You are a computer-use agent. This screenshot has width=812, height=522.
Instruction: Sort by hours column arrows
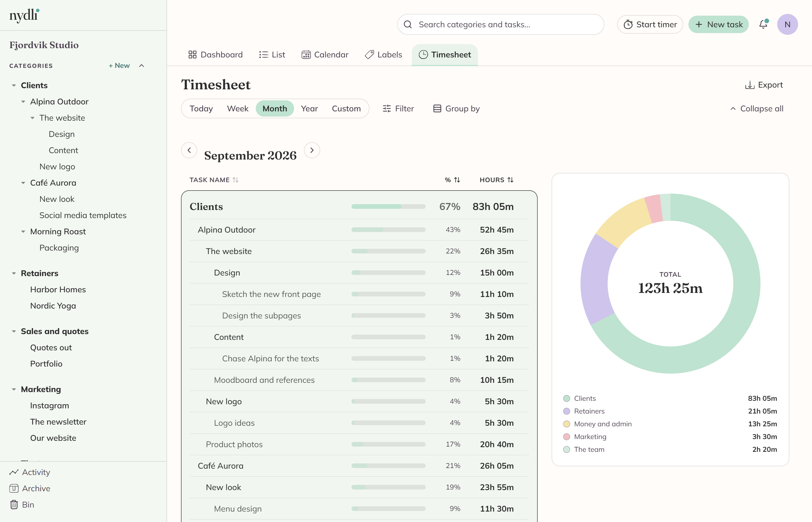pos(510,180)
